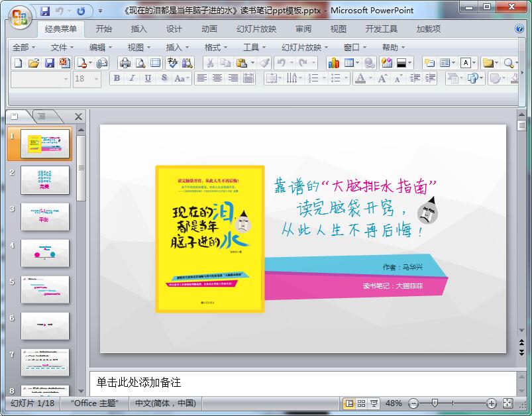This screenshot has height=416, width=532.
Task: Click the New Slide icon
Action: pyautogui.click(x=429, y=63)
